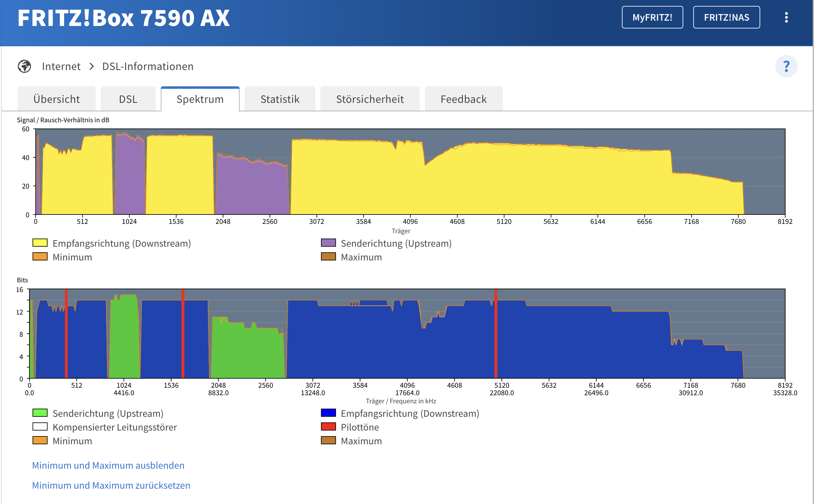Open the Feedback tab
This screenshot has height=504, width=814.
[463, 99]
